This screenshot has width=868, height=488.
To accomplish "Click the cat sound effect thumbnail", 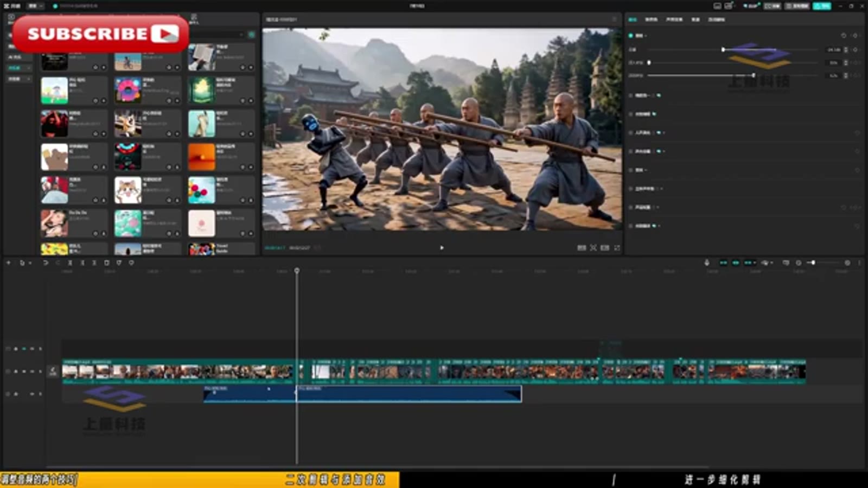I will [x=128, y=190].
